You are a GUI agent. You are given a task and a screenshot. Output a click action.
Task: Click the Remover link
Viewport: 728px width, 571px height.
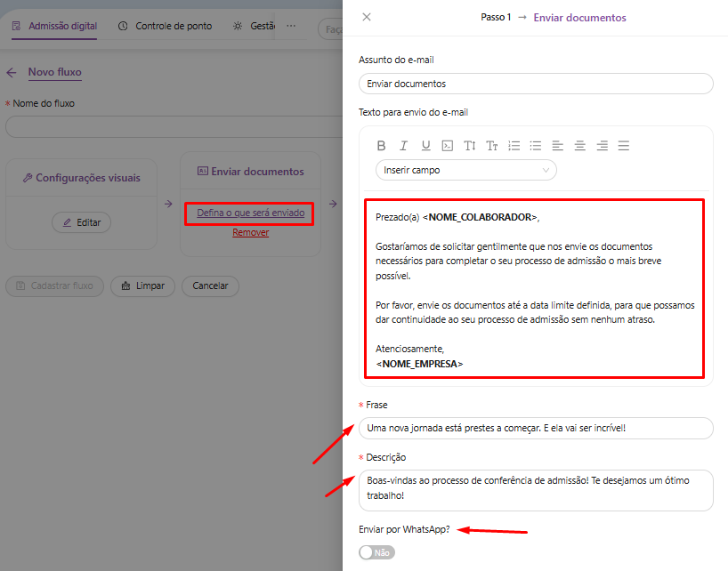[x=250, y=233]
